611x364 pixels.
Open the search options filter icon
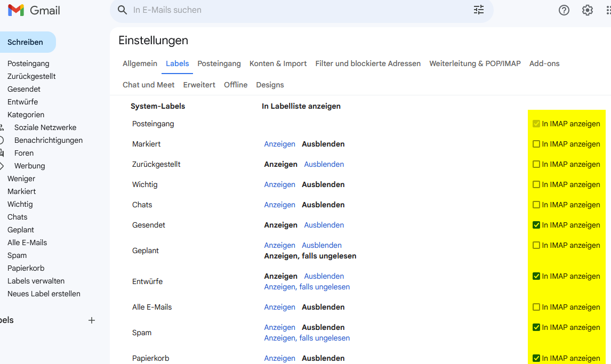478,10
